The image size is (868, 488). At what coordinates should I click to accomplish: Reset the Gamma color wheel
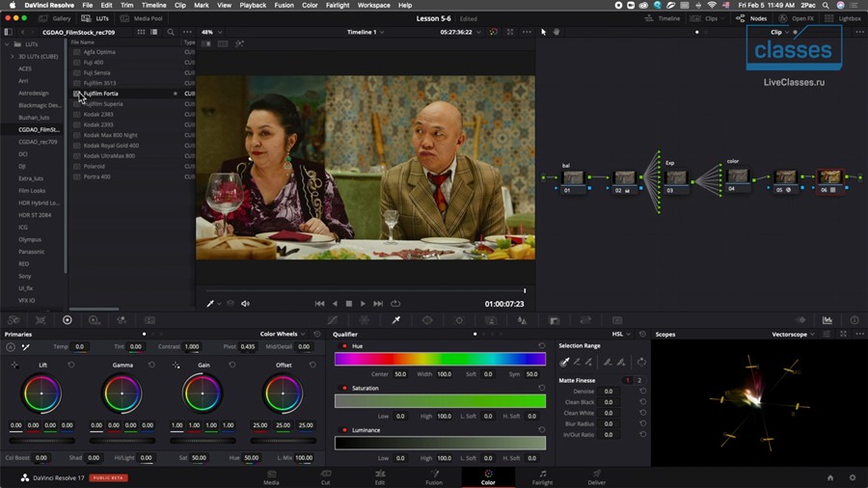pyautogui.click(x=151, y=366)
